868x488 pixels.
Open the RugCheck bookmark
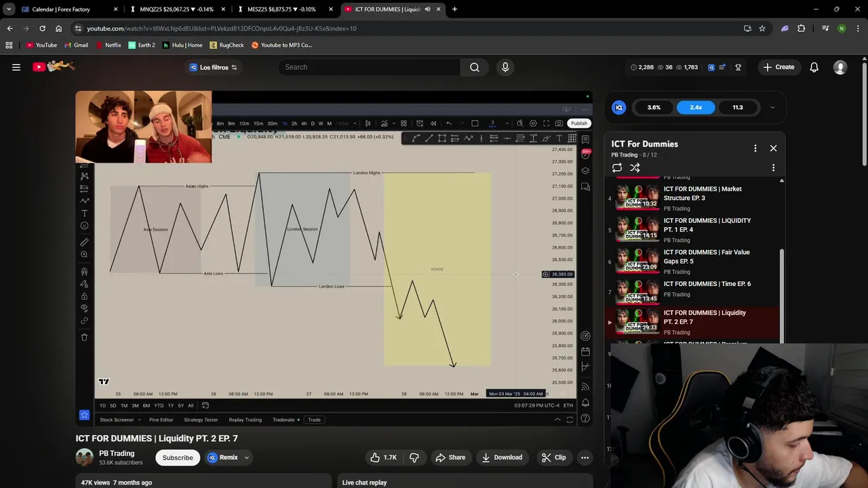tap(226, 45)
